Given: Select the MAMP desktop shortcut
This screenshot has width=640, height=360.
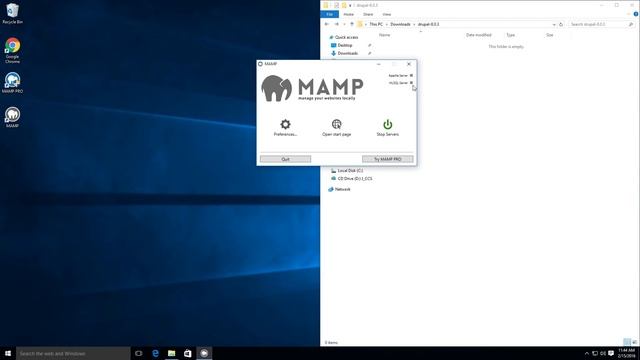Looking at the screenshot, I should pyautogui.click(x=12, y=117).
